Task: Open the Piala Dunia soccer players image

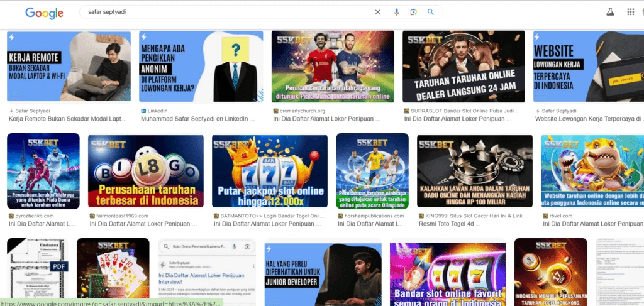Action: [43, 171]
